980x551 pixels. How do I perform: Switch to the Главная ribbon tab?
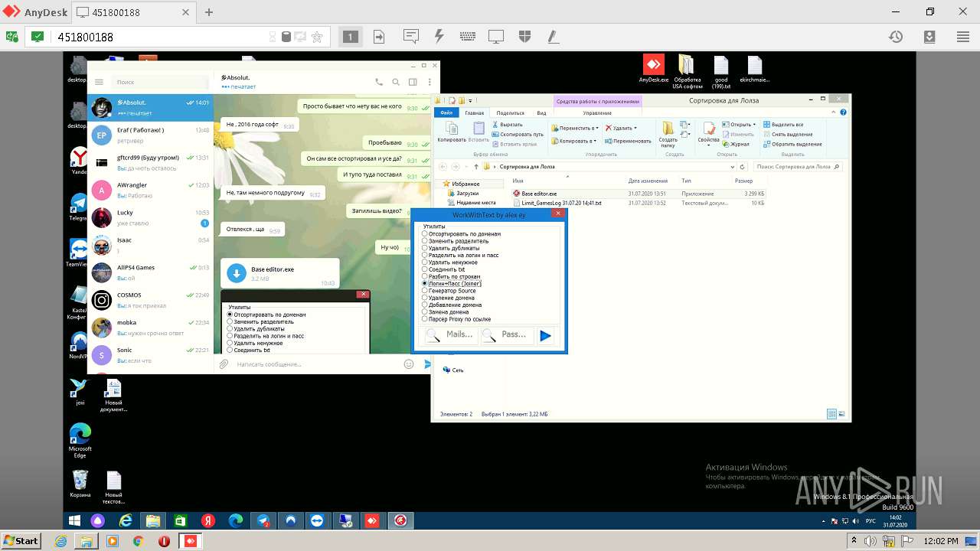[475, 112]
